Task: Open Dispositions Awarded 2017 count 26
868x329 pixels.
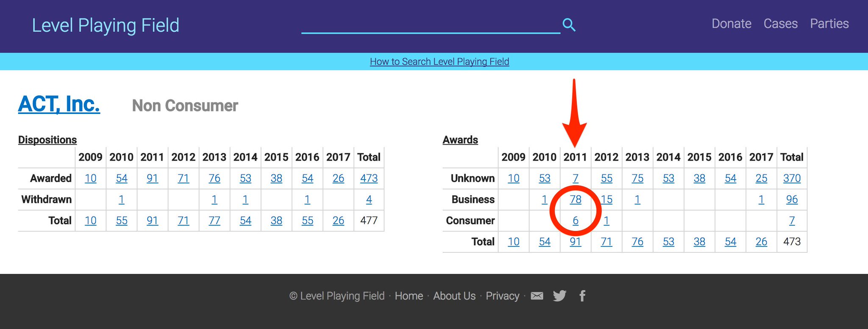Action: click(x=338, y=178)
